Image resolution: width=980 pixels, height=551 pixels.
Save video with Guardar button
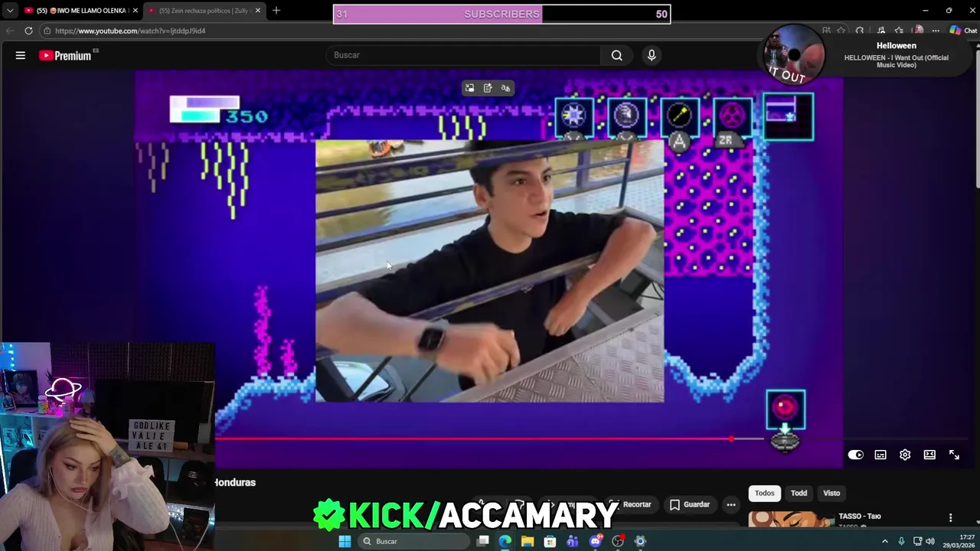tap(689, 504)
